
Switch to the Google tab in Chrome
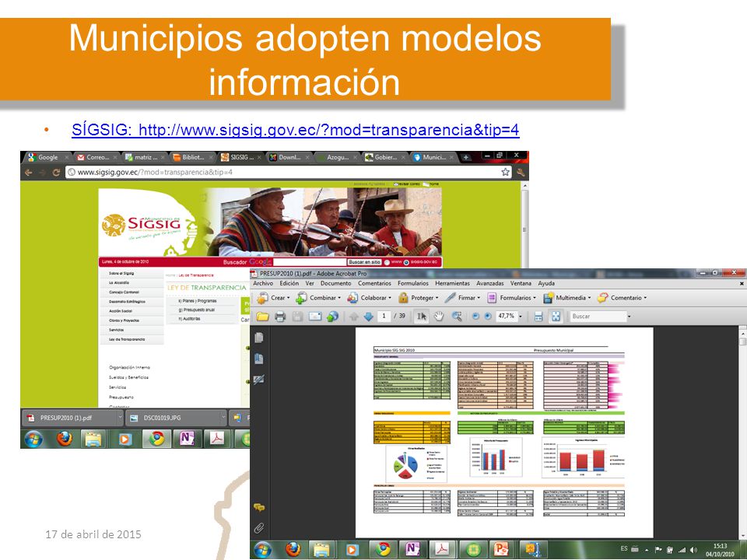coord(47,157)
